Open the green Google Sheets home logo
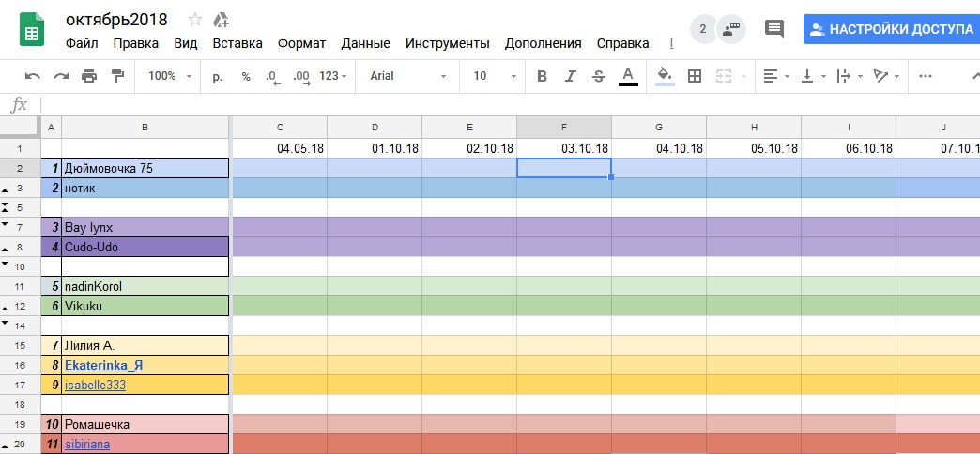Viewport: 980px width, 454px height. coord(32,29)
